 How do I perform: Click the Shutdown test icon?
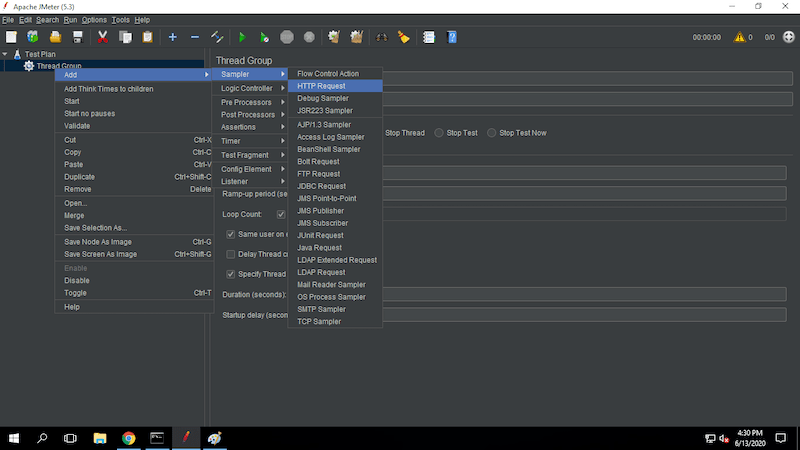[309, 37]
